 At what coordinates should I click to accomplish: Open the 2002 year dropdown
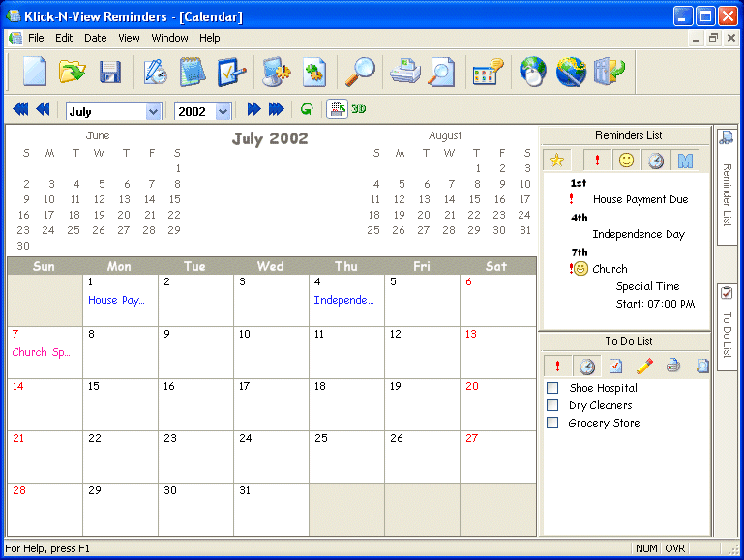point(223,112)
